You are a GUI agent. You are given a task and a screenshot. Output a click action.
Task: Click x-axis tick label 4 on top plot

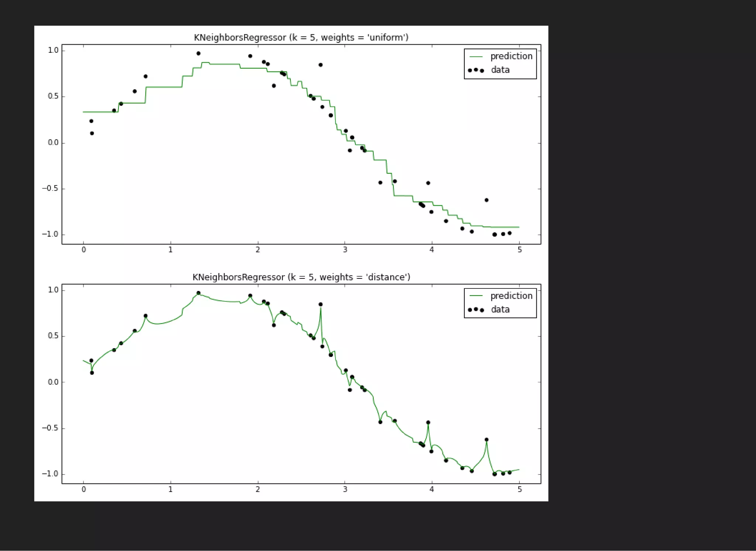432,250
